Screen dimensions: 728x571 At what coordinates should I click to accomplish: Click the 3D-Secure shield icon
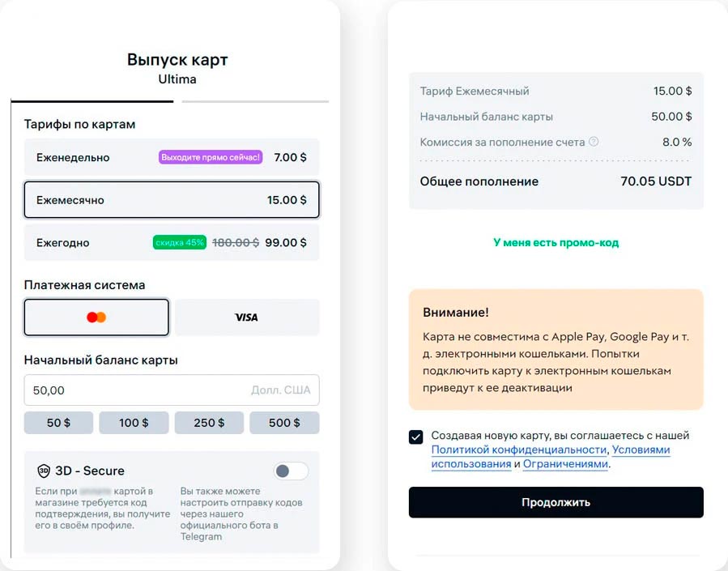[x=44, y=471]
